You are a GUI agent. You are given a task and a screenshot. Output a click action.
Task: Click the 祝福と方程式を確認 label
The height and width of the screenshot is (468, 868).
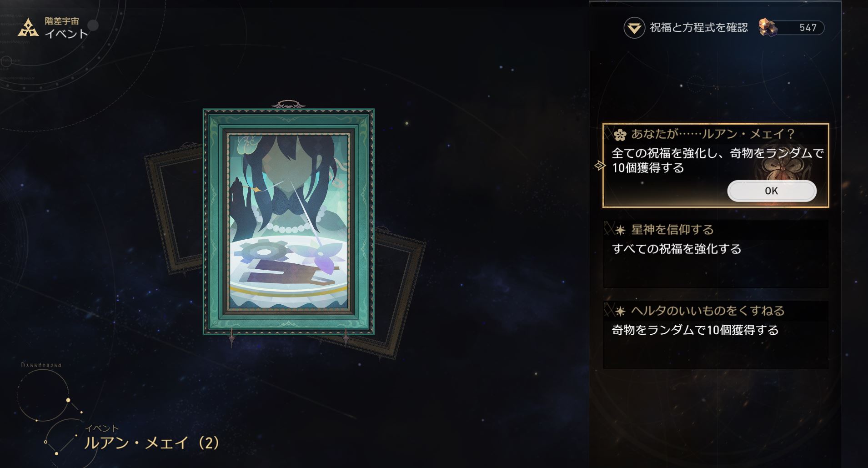698,28
